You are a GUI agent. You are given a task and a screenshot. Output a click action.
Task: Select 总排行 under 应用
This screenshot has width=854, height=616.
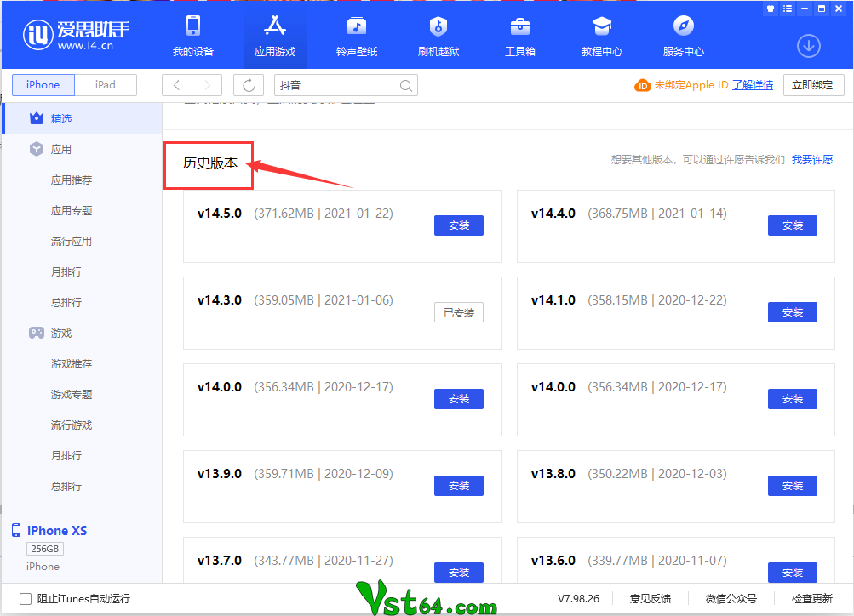66,302
